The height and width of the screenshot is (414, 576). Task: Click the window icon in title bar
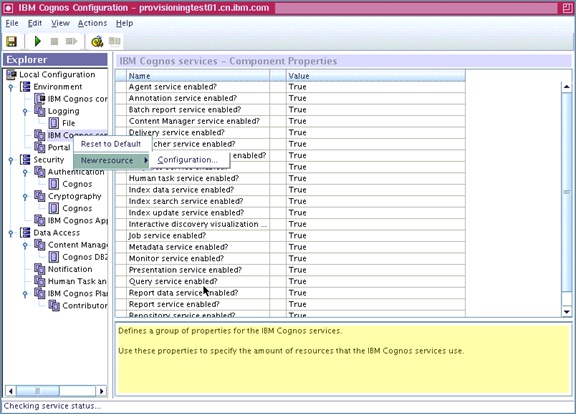[x=8, y=8]
